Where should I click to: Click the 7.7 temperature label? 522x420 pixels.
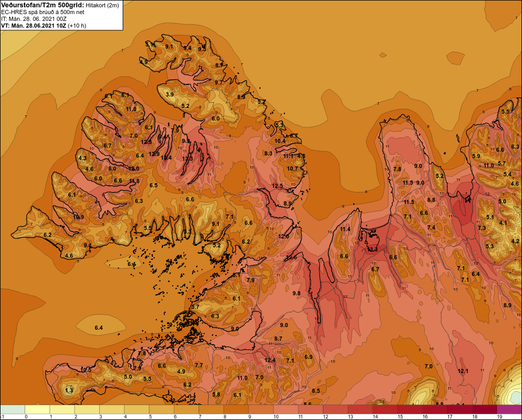(198, 365)
